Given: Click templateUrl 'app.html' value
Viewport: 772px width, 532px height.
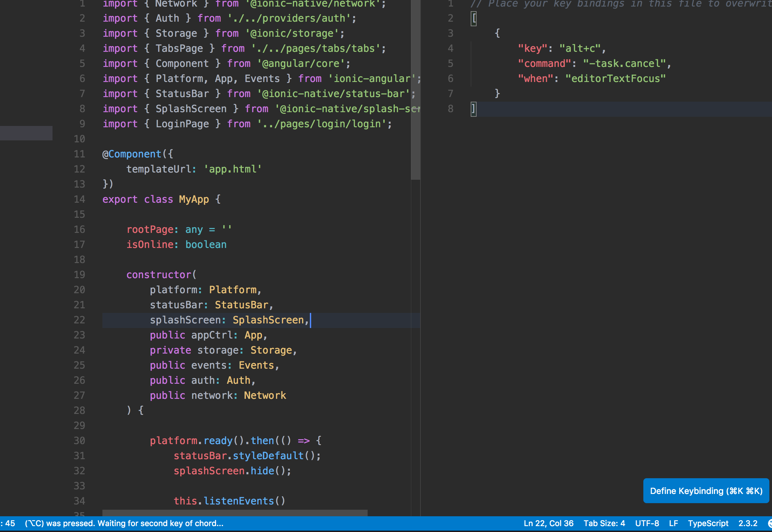Looking at the screenshot, I should [232, 169].
